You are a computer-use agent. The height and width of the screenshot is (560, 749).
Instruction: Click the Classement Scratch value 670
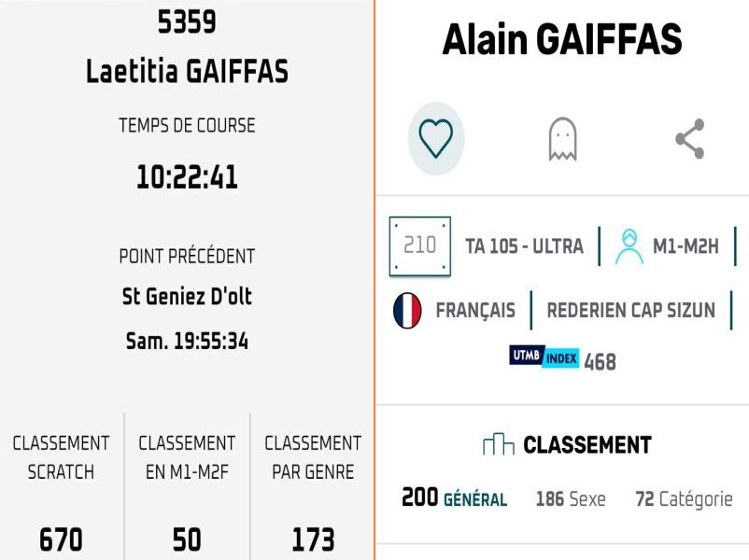[x=61, y=539]
